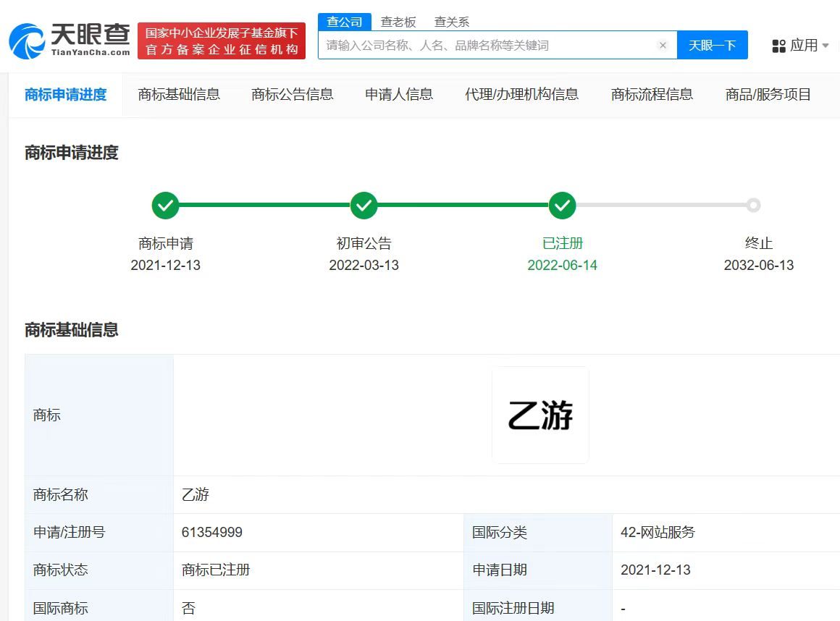This screenshot has width=840, height=621.
Task: Click the 应用 apps grid icon
Action: point(779,45)
